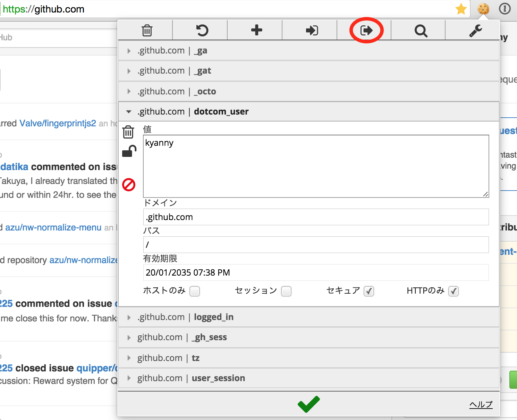Disable the HTTPのみ checkbox
Screen dimensions: 517x420
coord(454,292)
